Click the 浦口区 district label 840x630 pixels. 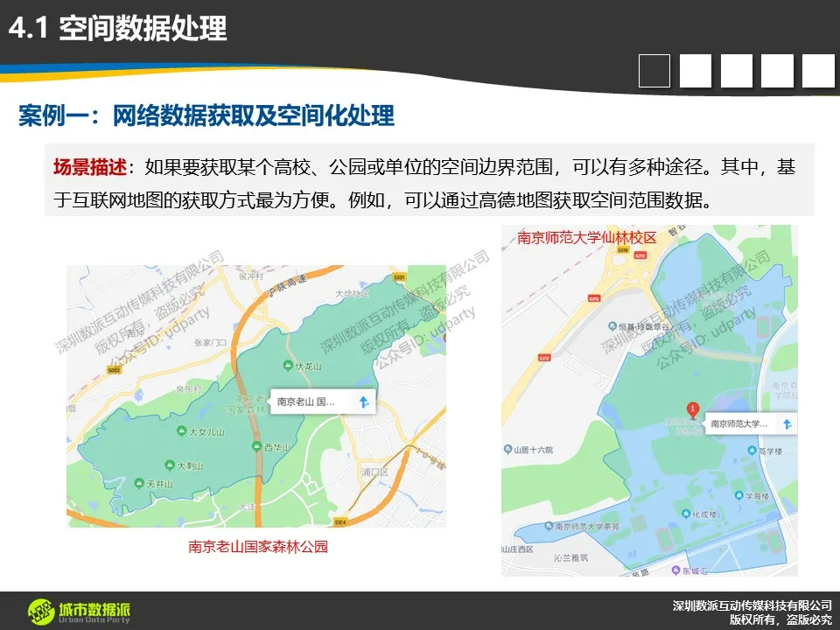374,472
